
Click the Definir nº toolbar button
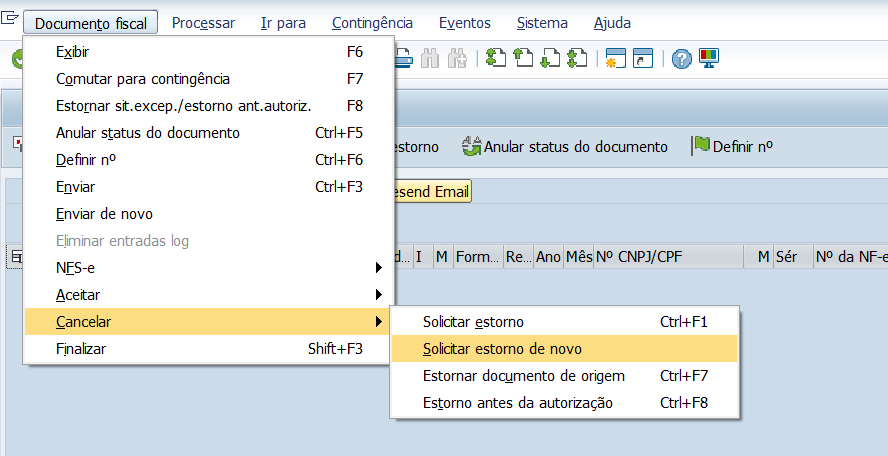[x=732, y=147]
